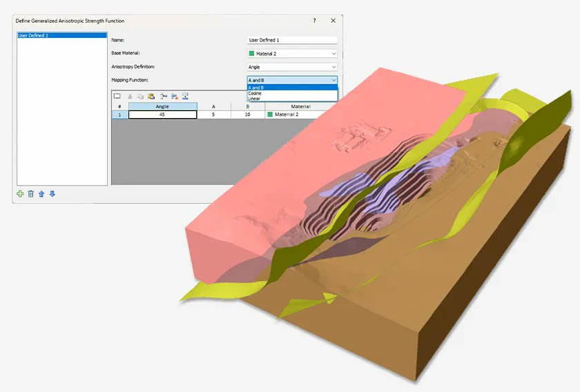Click the A column header

[213, 106]
